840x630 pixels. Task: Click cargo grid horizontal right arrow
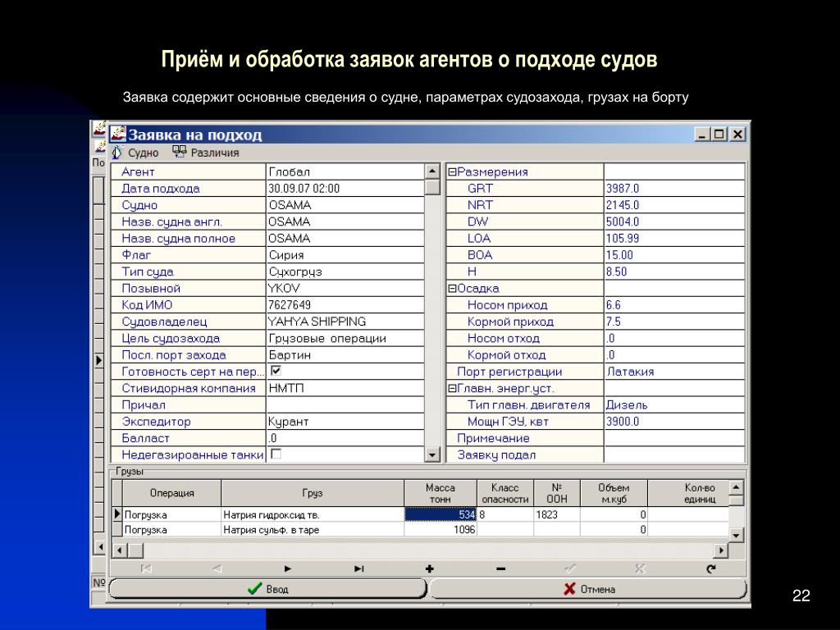722,550
